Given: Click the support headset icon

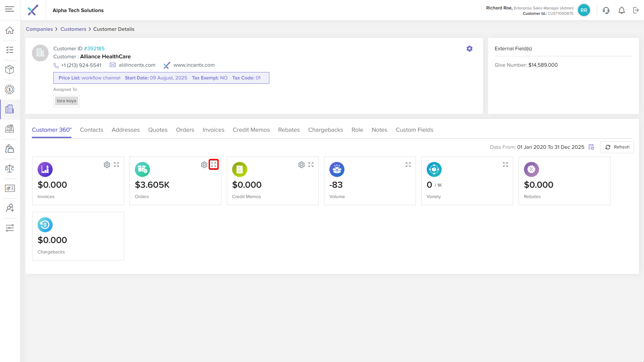Looking at the screenshot, I should point(606,10).
